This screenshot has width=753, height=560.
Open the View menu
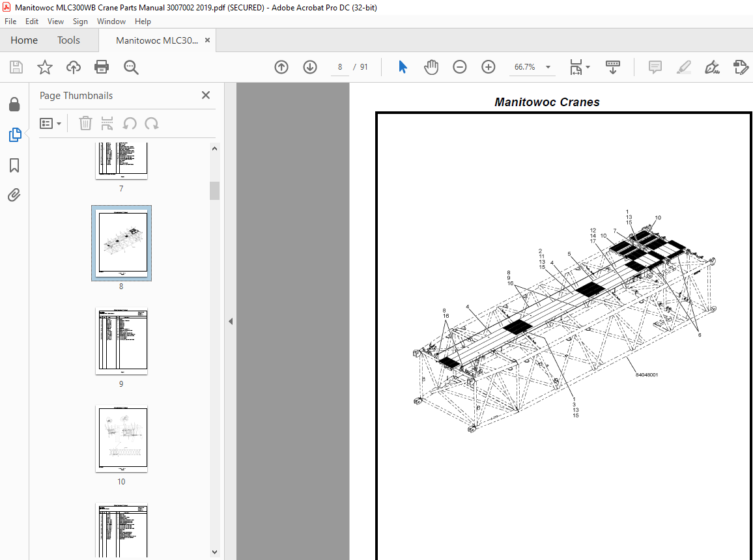click(x=55, y=21)
